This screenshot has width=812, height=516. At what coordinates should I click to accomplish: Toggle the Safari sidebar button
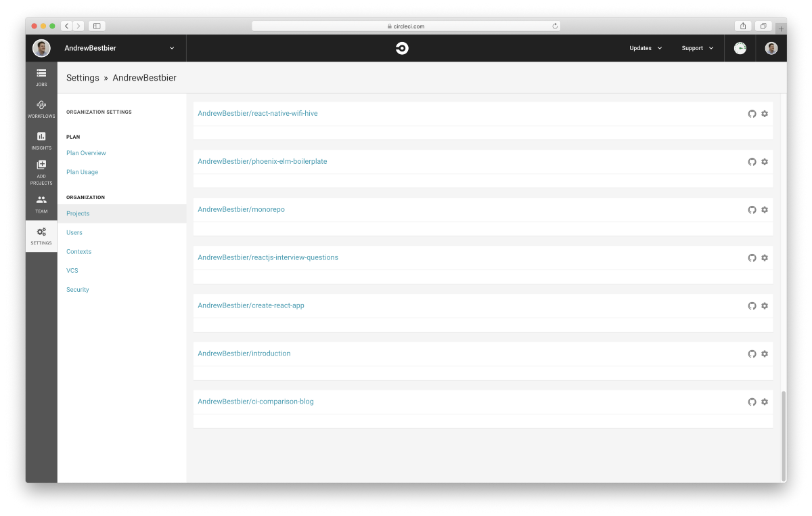(x=97, y=26)
